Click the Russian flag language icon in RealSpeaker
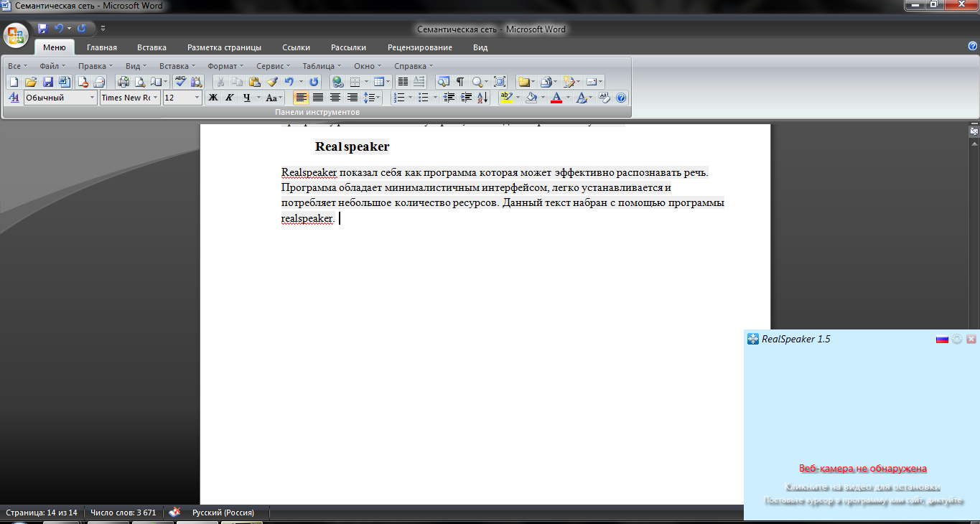This screenshot has height=524, width=980. (942, 339)
